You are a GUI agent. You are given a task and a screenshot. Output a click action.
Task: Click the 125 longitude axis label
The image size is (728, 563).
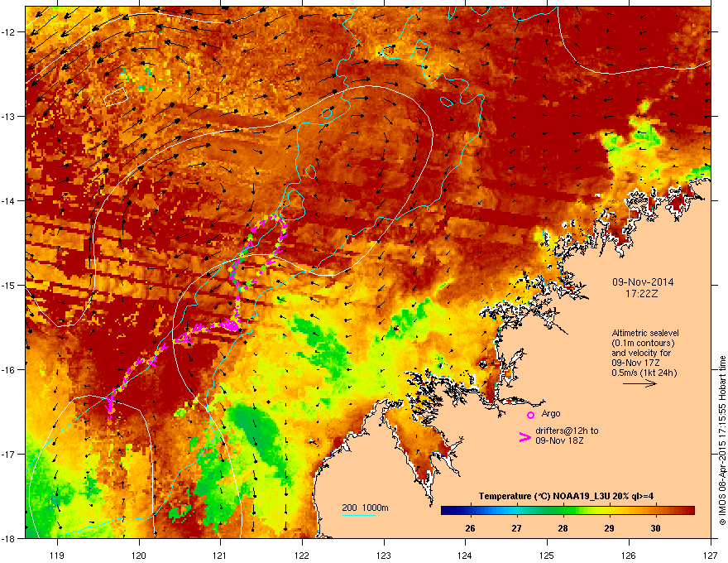(547, 555)
